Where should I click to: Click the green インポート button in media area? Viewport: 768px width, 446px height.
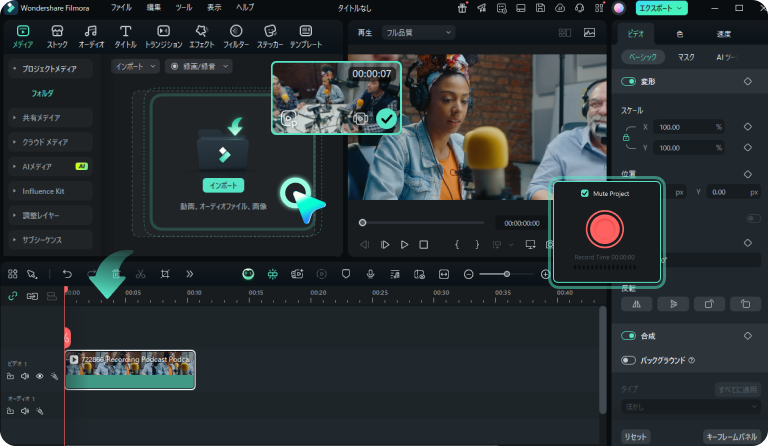point(223,186)
